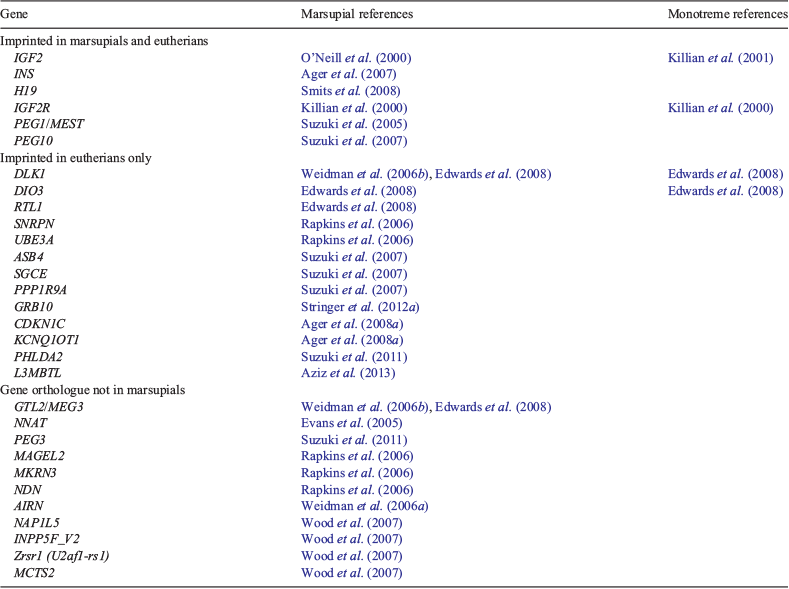The image size is (789, 589).
Task: Click the PPP1R9A gene name cell
Action: (x=40, y=290)
